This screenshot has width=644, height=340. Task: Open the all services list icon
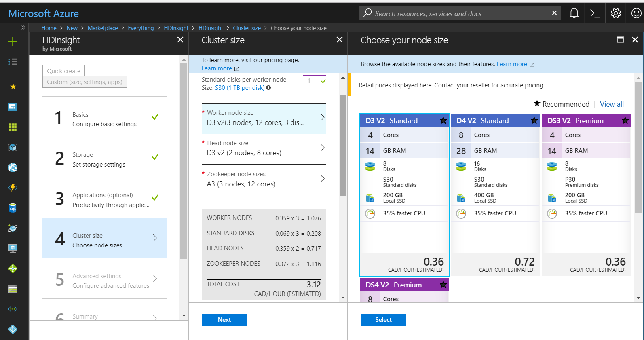click(13, 62)
